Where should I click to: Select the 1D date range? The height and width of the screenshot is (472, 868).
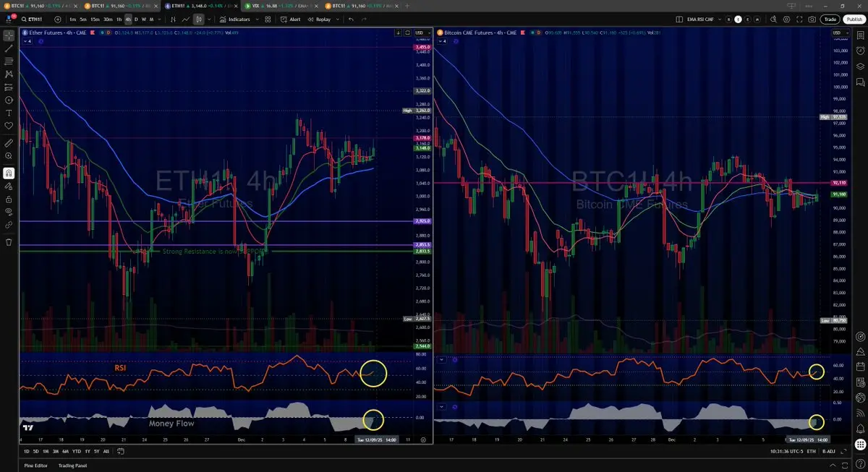pos(26,452)
